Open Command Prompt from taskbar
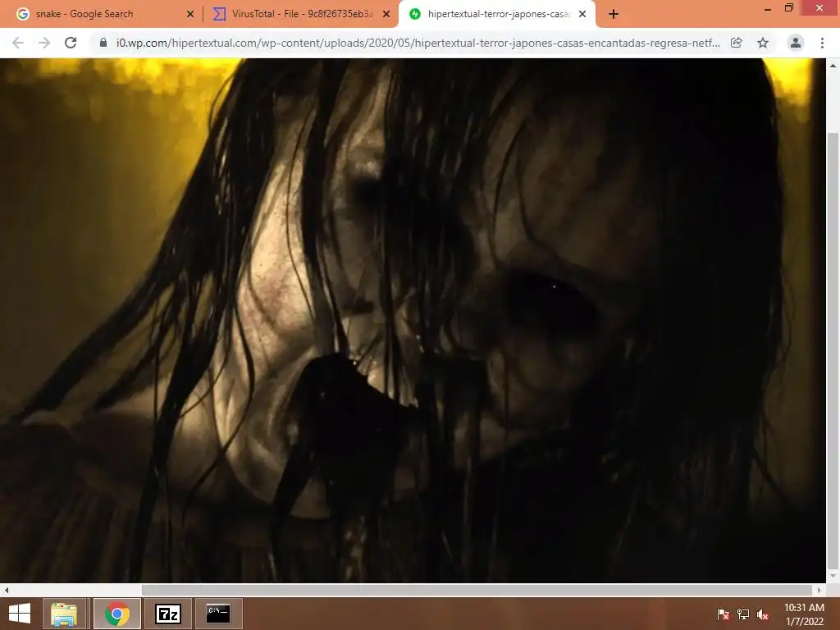Screen dimensions: 840x630 [218, 614]
